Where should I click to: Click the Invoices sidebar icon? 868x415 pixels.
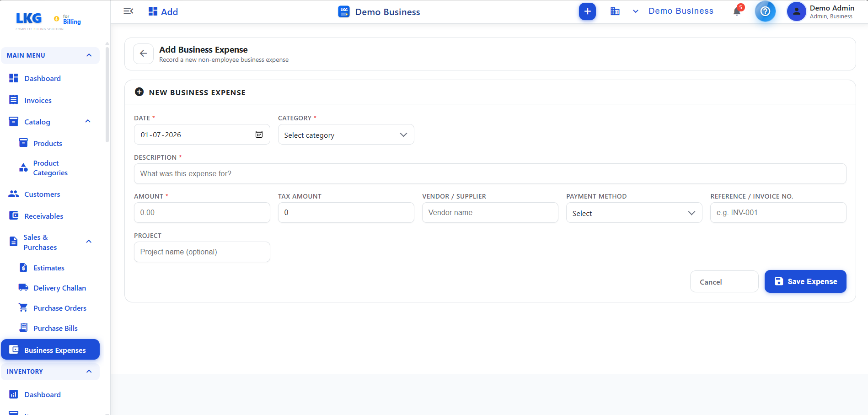click(14, 100)
